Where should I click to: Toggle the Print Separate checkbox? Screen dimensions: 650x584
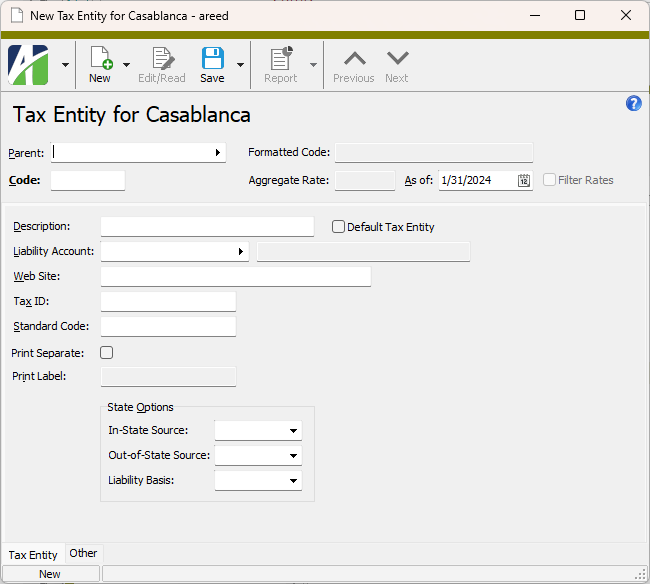click(x=107, y=352)
